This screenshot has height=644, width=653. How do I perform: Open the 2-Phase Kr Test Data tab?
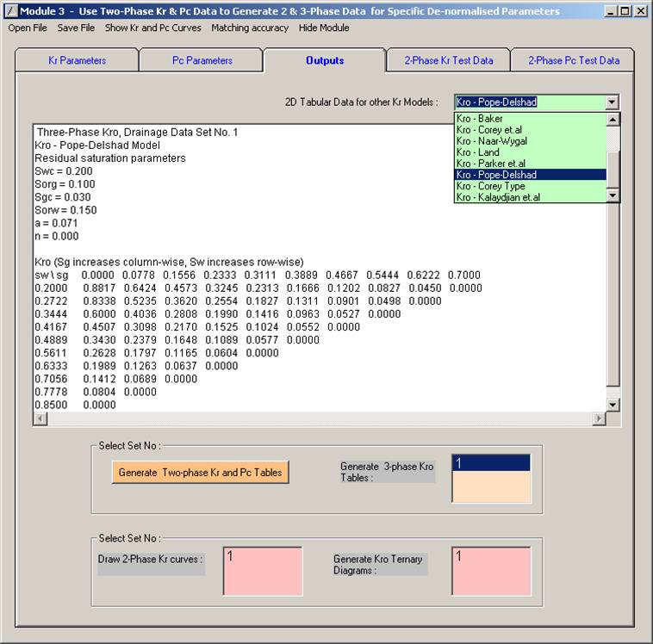[x=449, y=61]
